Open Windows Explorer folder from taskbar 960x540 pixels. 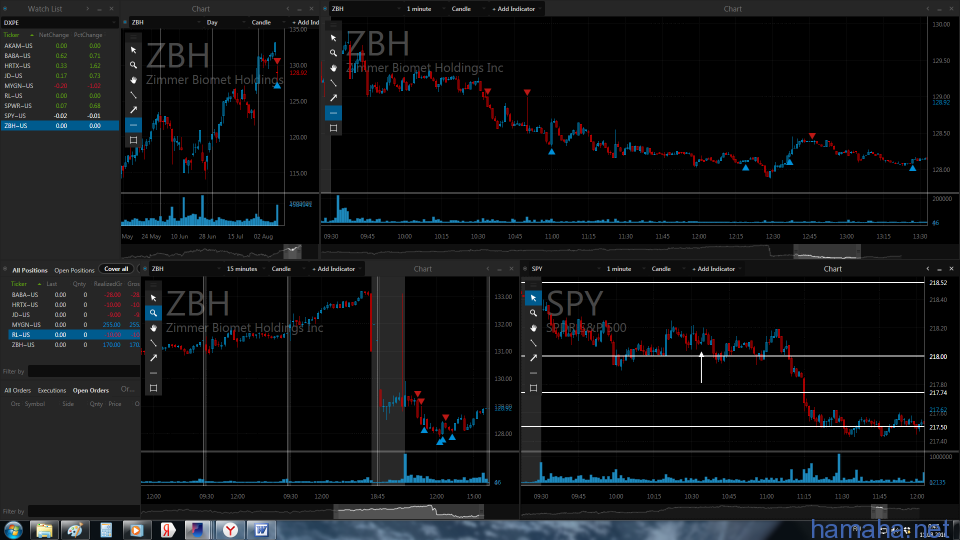pyautogui.click(x=44, y=530)
